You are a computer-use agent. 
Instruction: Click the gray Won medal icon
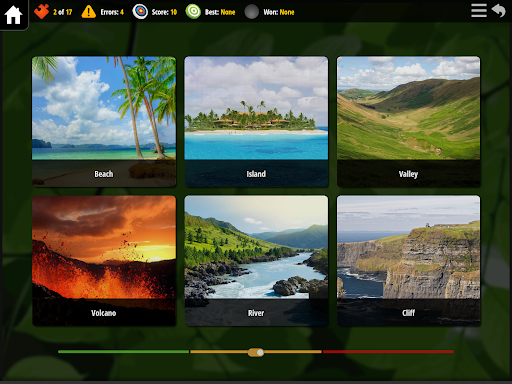point(252,12)
